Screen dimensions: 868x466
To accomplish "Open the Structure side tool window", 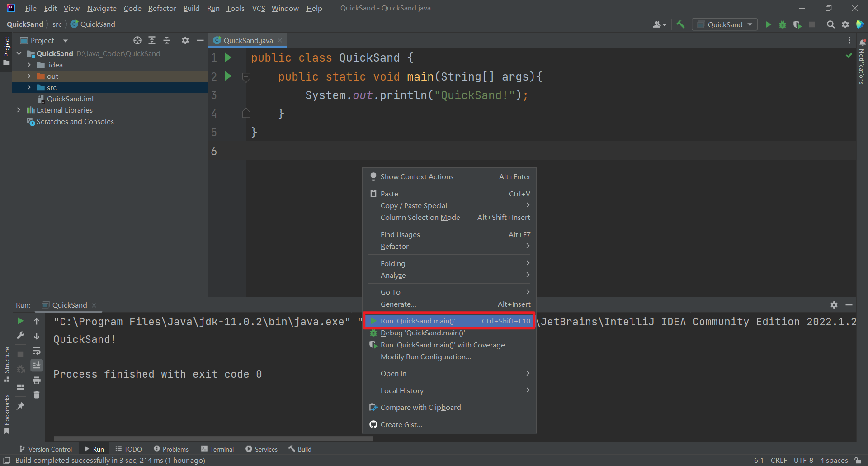I will pyautogui.click(x=6, y=365).
